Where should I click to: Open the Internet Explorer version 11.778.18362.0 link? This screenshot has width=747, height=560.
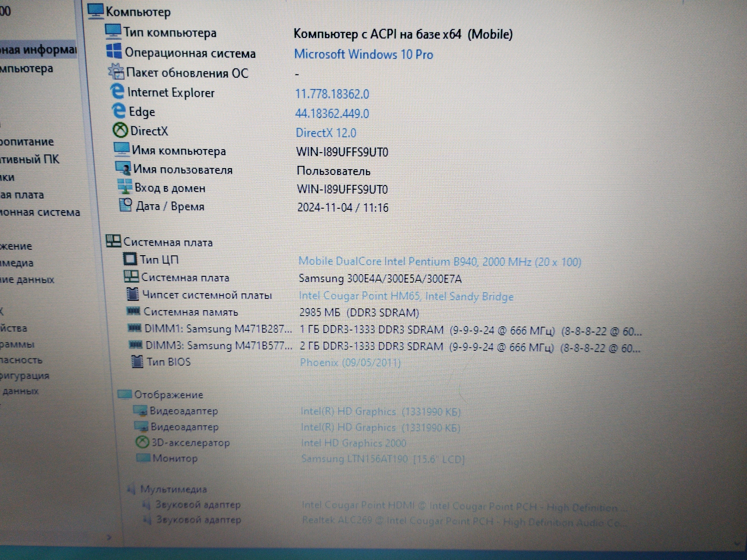[332, 94]
